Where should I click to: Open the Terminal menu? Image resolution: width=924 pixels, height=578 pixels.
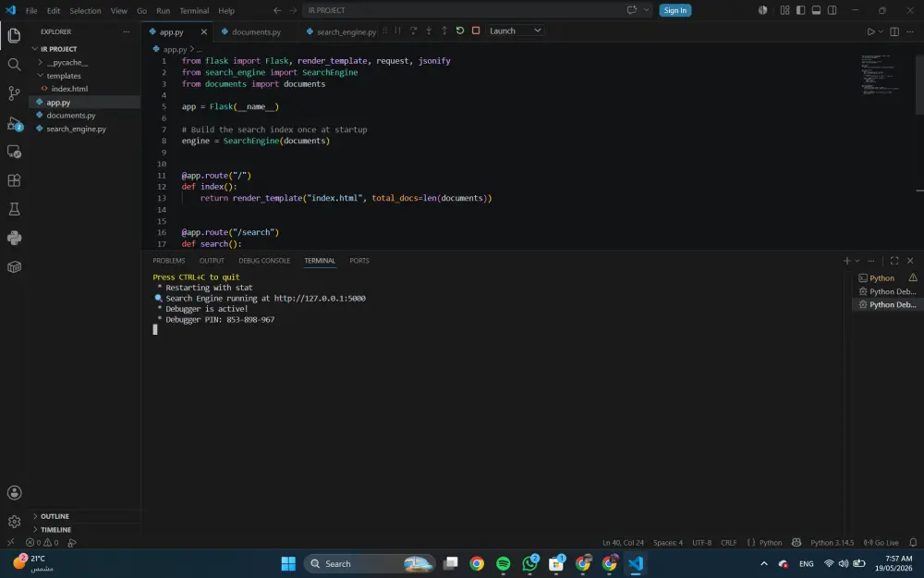click(194, 10)
